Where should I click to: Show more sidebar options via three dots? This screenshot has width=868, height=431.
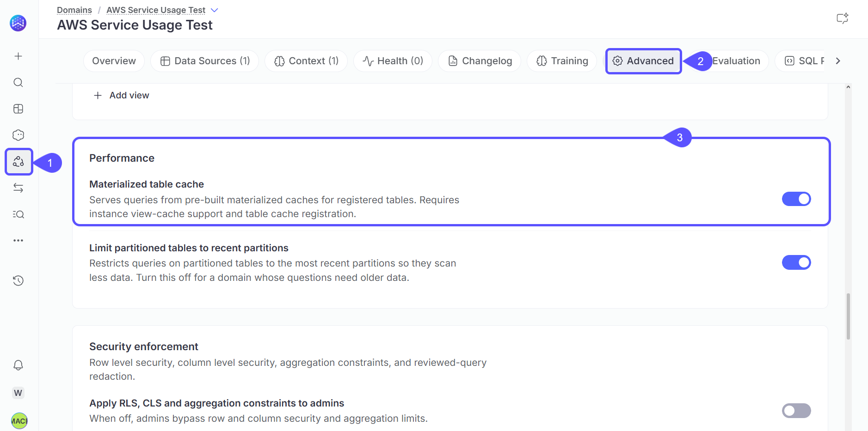[x=18, y=240]
